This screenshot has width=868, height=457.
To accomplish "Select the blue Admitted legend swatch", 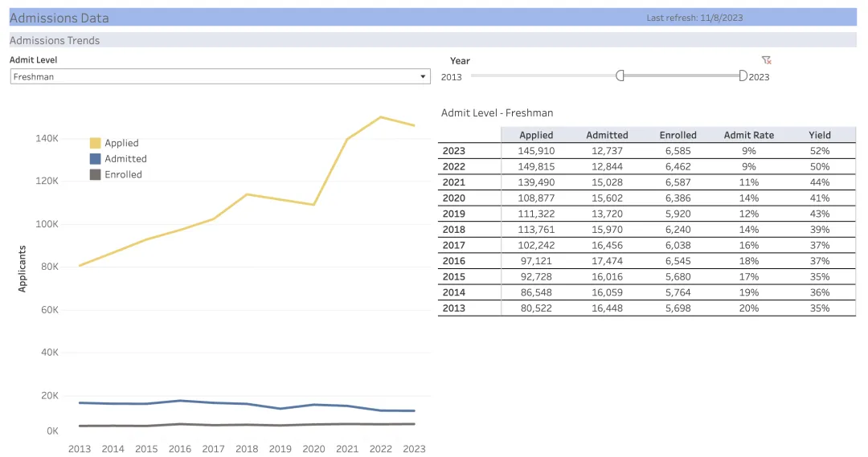I will pos(96,159).
